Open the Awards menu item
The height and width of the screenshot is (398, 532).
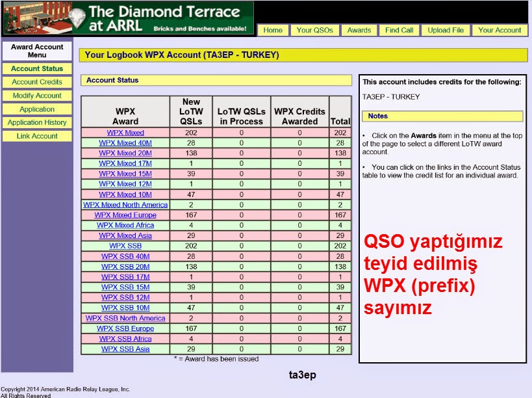(x=359, y=30)
